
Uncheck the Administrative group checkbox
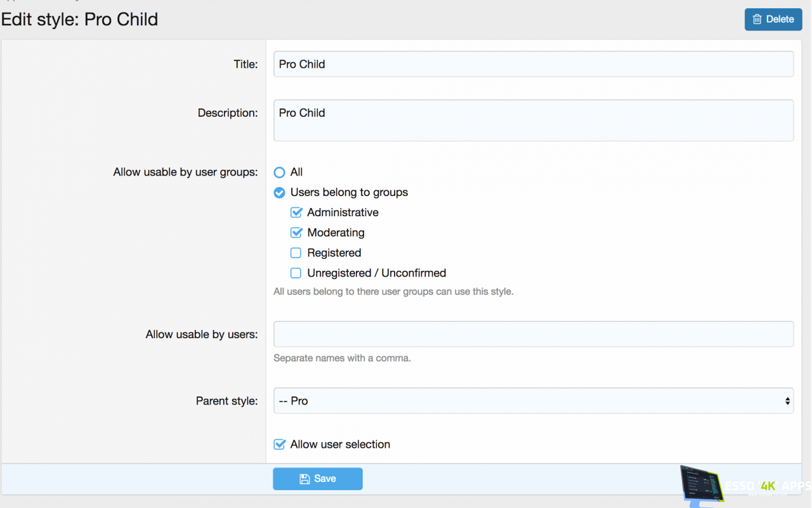point(296,212)
